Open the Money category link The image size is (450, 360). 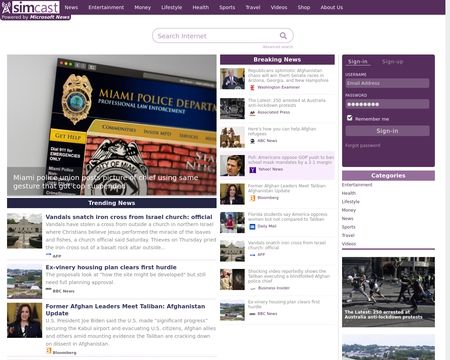click(349, 210)
